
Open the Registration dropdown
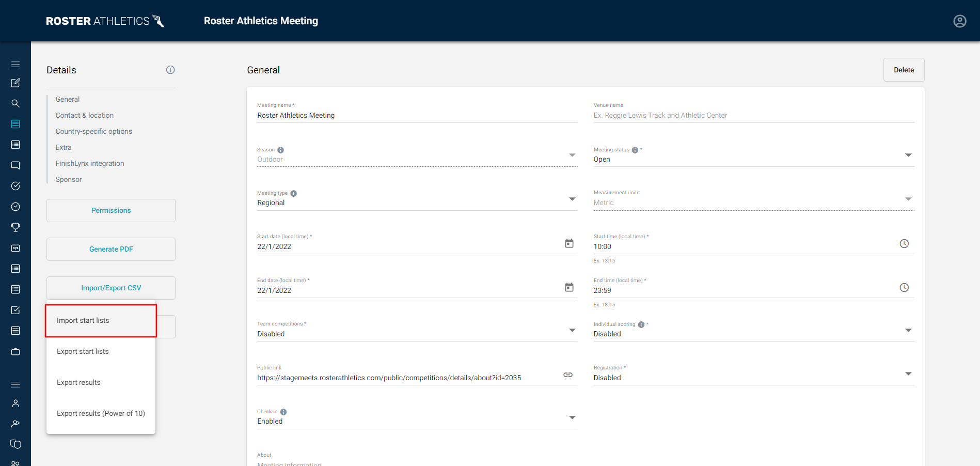click(x=908, y=374)
